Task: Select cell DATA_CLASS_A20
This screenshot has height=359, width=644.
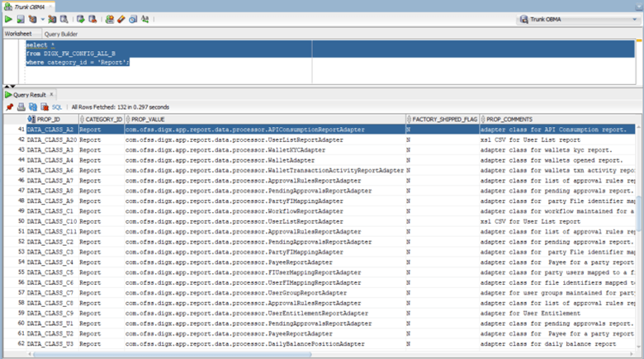Action: [x=52, y=139]
